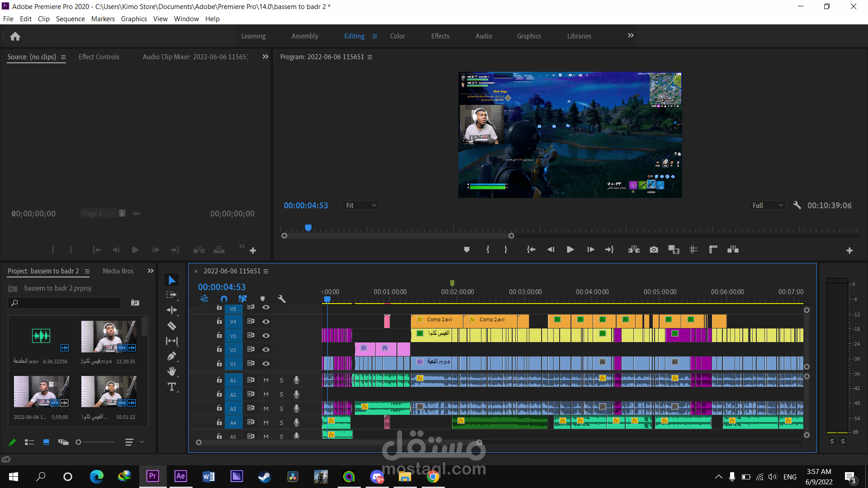Open the Editing workspace menu
868x488 pixels.
(375, 36)
